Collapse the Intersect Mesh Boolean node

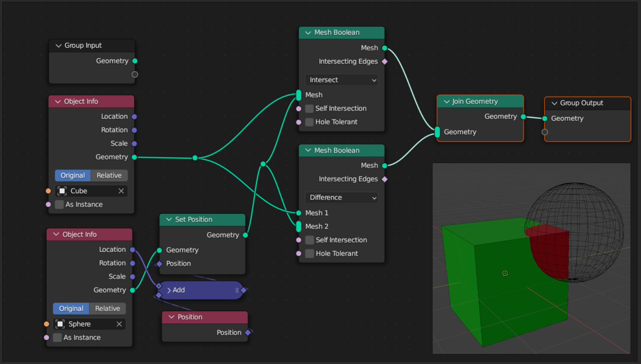point(308,33)
